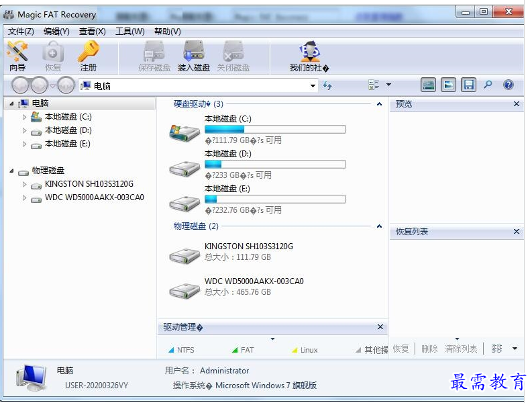This screenshot has width=532, height=403.
Task: Click the NTFS legend entry
Action: coord(182,350)
